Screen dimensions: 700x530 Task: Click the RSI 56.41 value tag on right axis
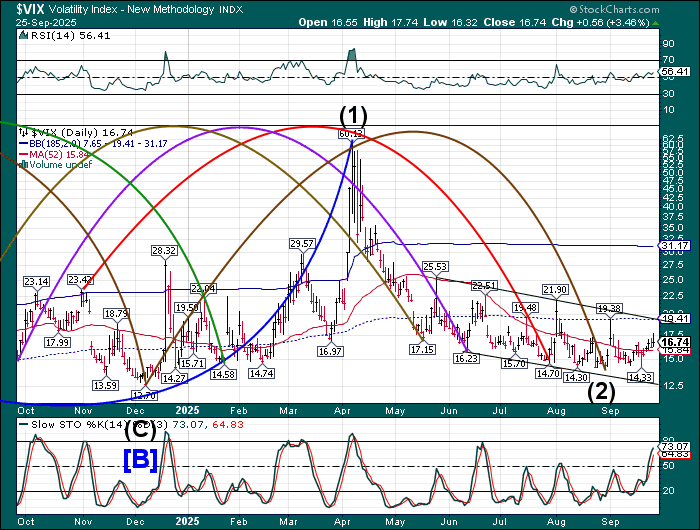coord(676,72)
